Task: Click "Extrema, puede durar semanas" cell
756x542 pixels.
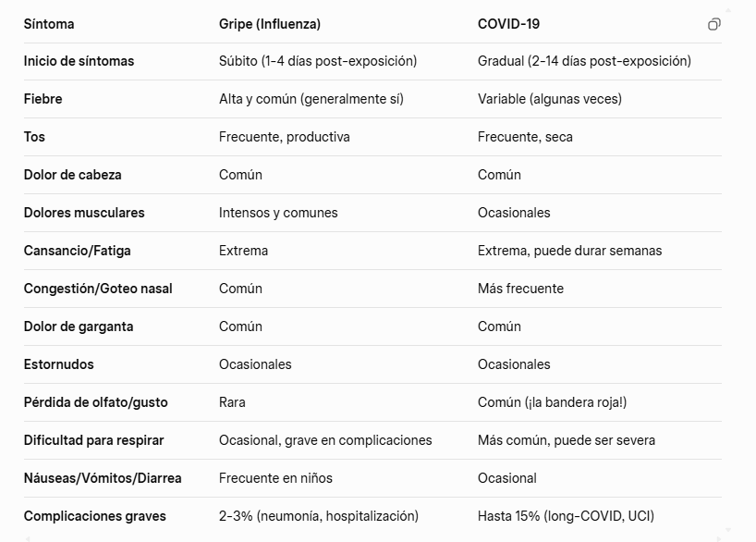Action: 569,251
